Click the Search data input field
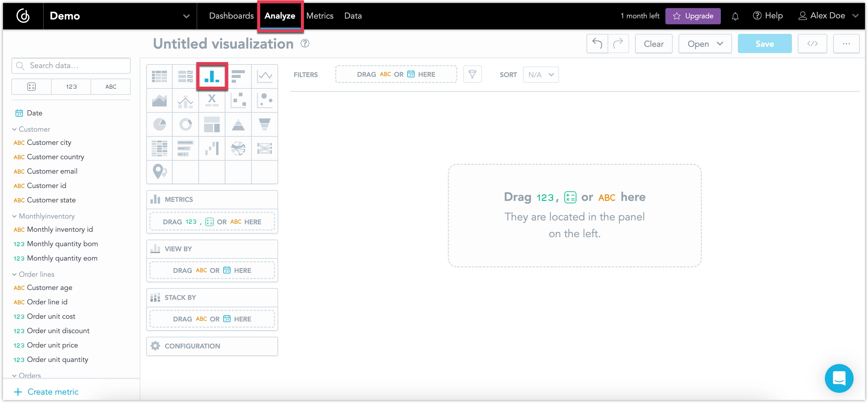Image resolution: width=868 pixels, height=403 pixels. coord(71,65)
